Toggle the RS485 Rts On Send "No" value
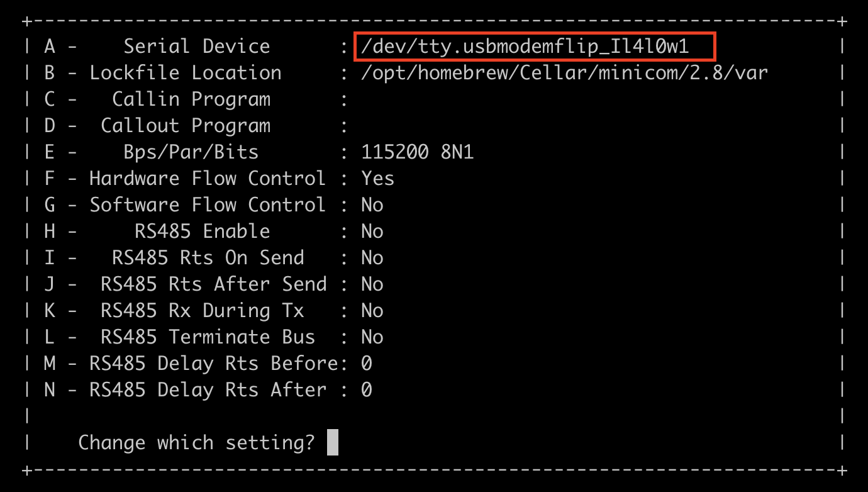This screenshot has height=492, width=868. click(372, 258)
